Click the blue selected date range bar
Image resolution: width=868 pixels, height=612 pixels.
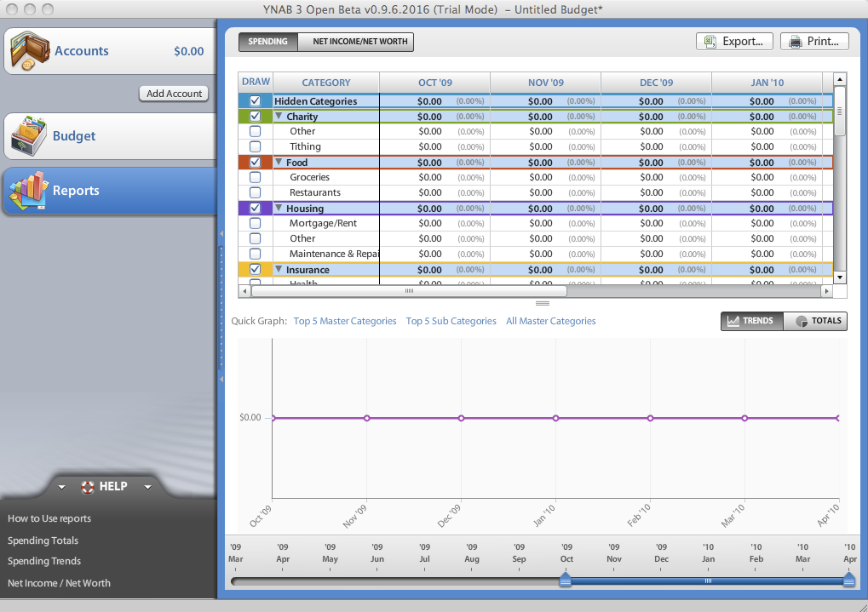tap(707, 581)
